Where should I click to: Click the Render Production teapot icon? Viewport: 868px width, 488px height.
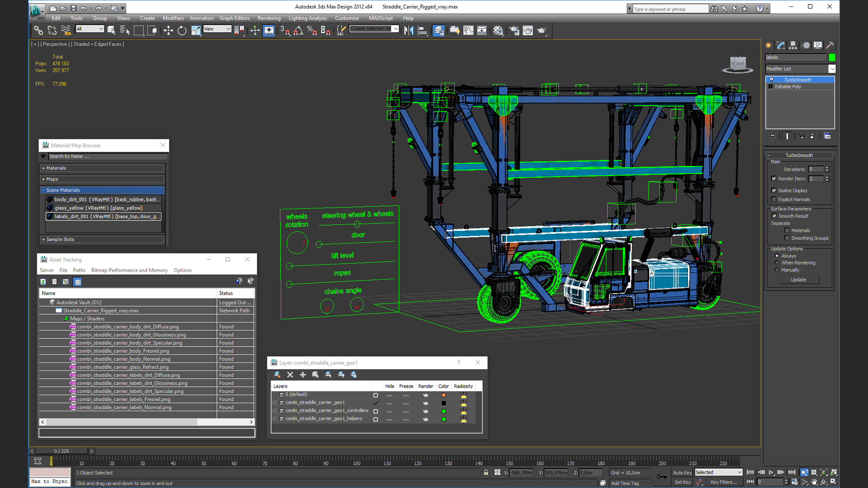542,30
